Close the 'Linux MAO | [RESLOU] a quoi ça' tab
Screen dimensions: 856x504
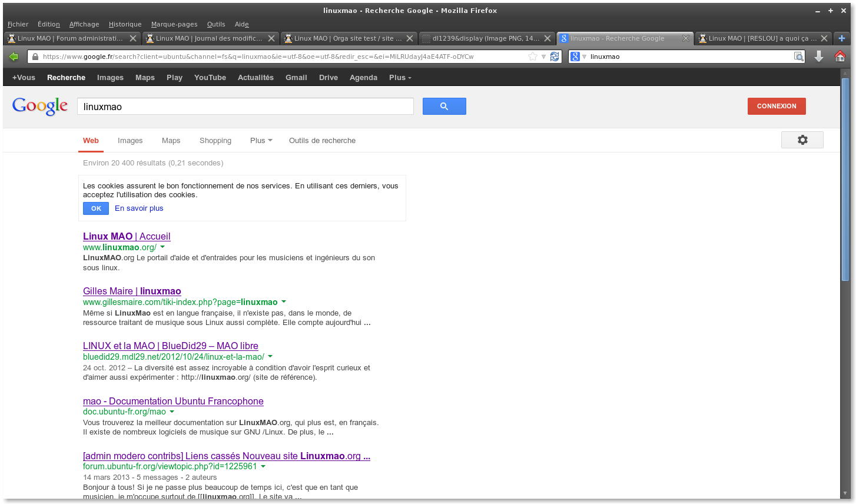click(824, 38)
